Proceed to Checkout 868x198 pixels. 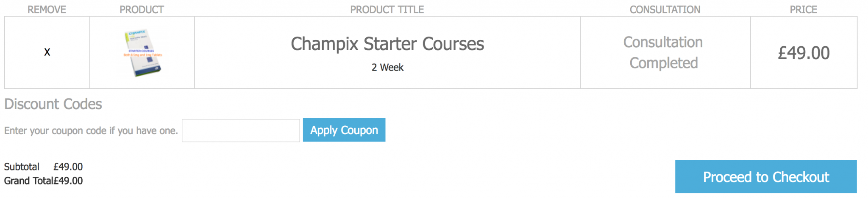pyautogui.click(x=765, y=177)
